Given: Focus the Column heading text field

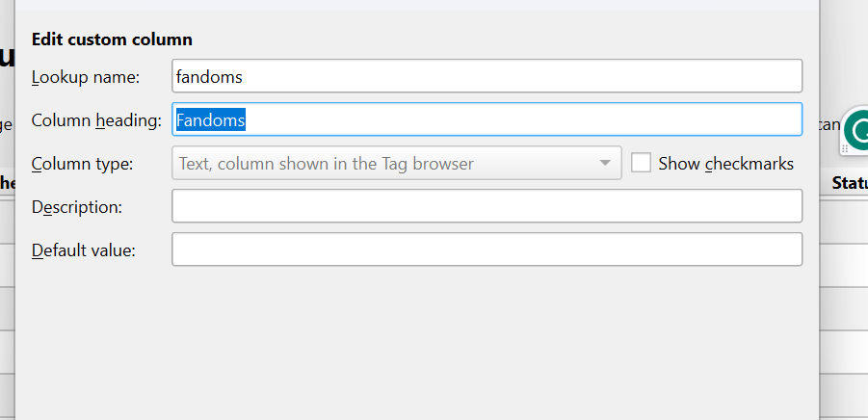Looking at the screenshot, I should click(520, 119).
